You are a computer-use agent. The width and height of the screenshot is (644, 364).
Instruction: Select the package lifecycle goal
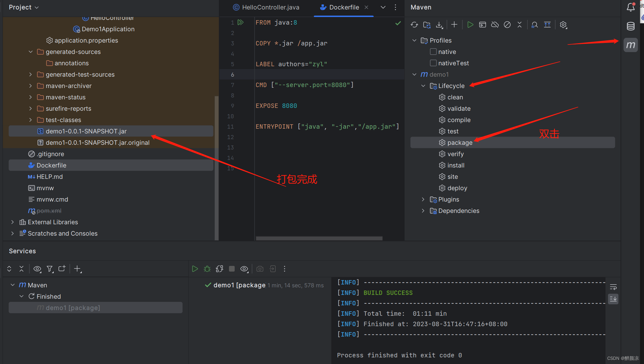coord(512,143)
